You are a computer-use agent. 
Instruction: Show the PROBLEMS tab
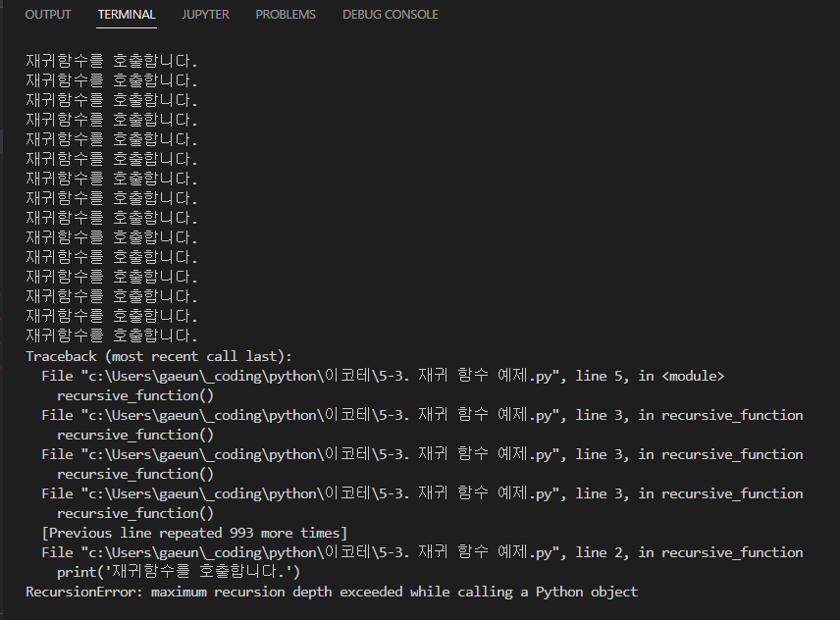tap(286, 15)
